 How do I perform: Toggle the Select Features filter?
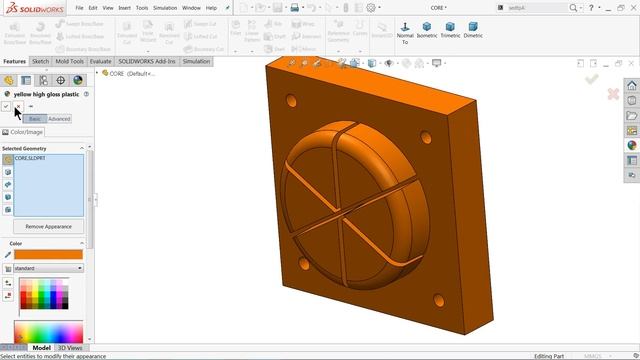[7, 210]
